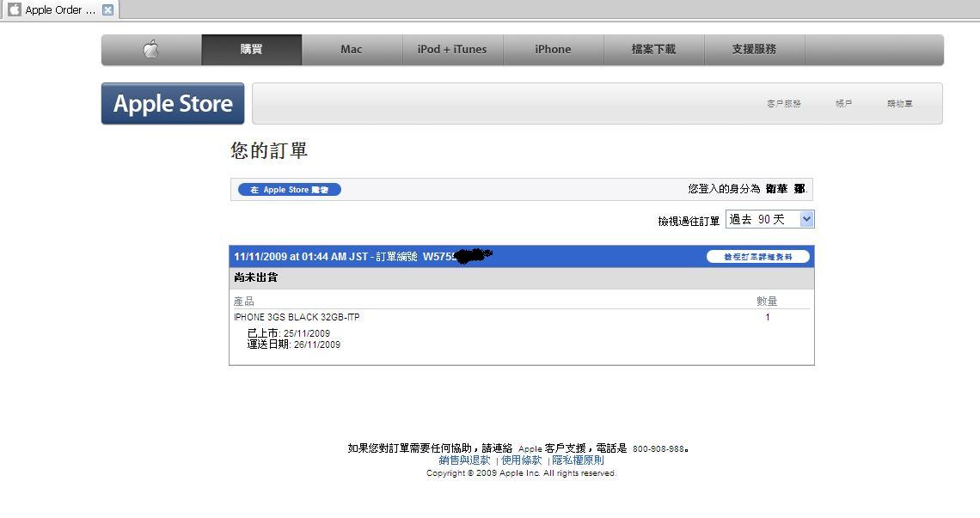
Task: Switch to the iPhone navigation tab
Action: (553, 49)
